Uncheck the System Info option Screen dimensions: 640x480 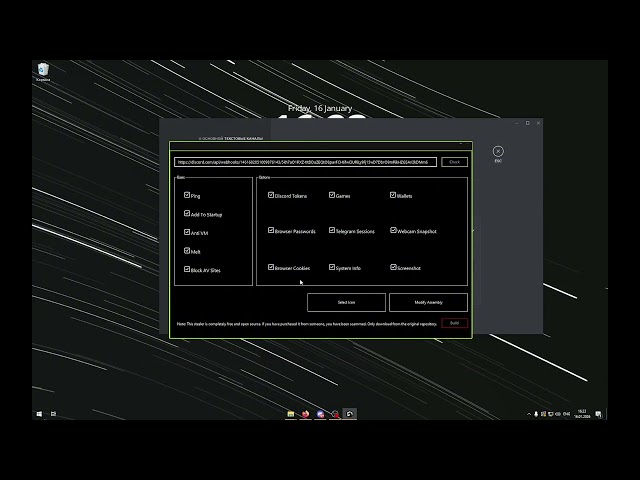(x=332, y=267)
